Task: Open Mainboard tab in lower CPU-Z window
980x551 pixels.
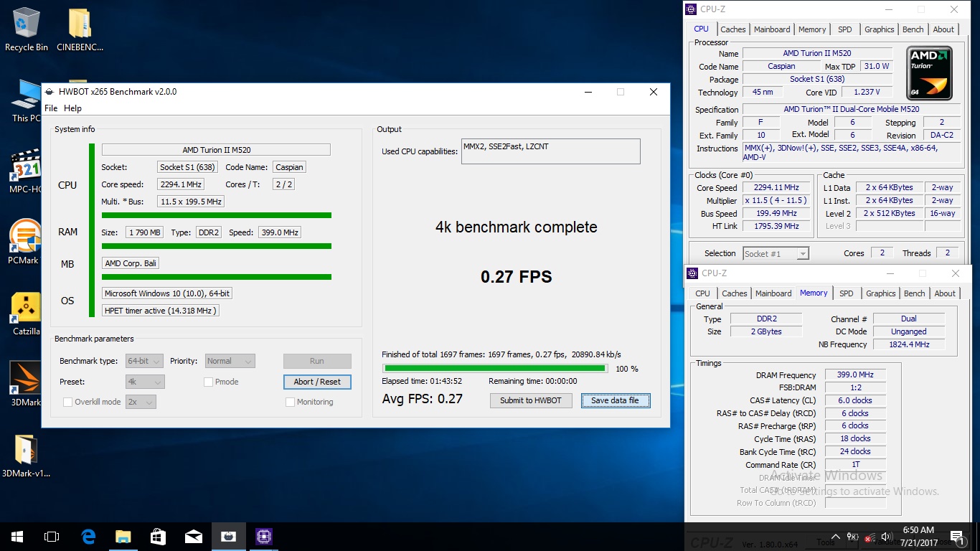Action: [773, 293]
